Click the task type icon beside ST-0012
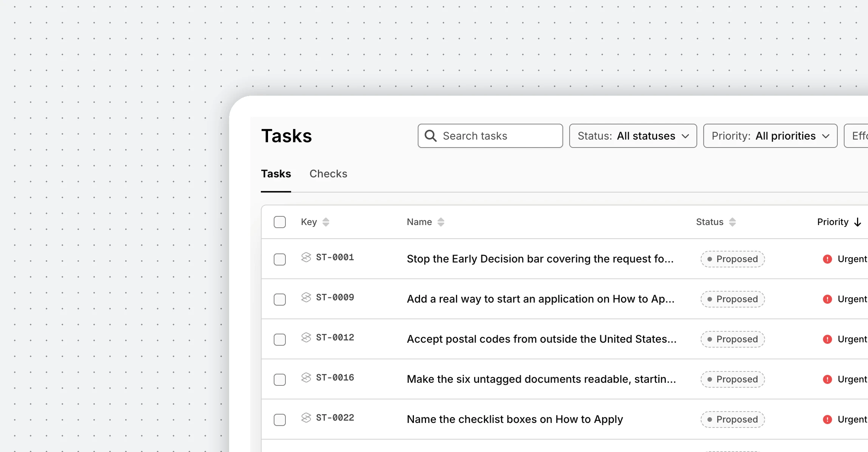 (306, 337)
